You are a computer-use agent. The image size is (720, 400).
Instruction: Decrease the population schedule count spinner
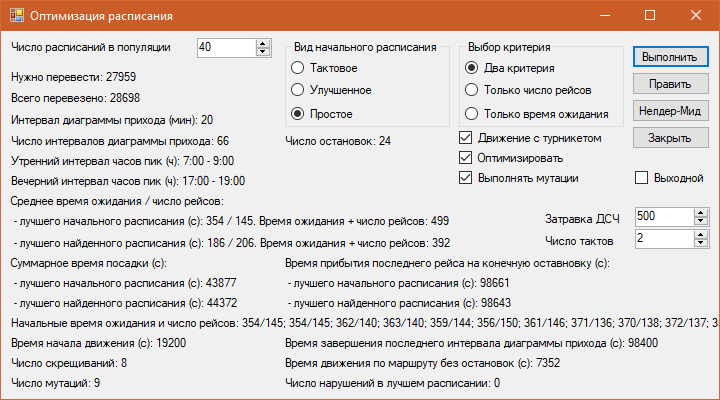pyautogui.click(x=263, y=52)
